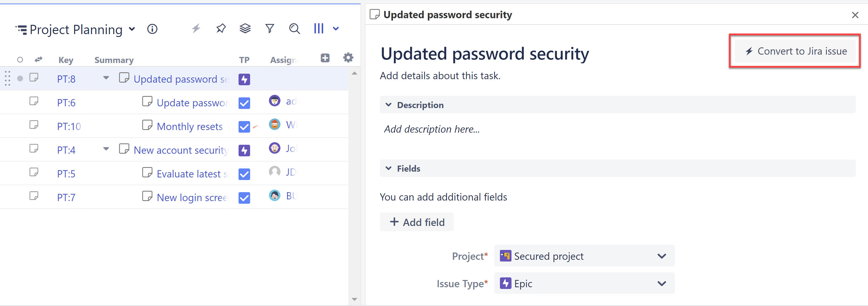Check the TP checkbox for PT:6

(x=244, y=103)
